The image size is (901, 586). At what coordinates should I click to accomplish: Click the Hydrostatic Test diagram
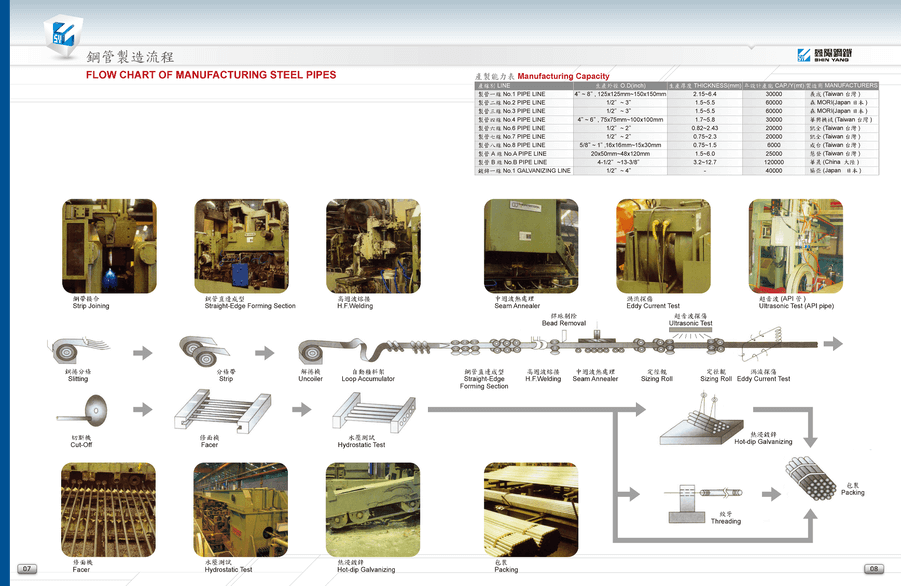374,413
